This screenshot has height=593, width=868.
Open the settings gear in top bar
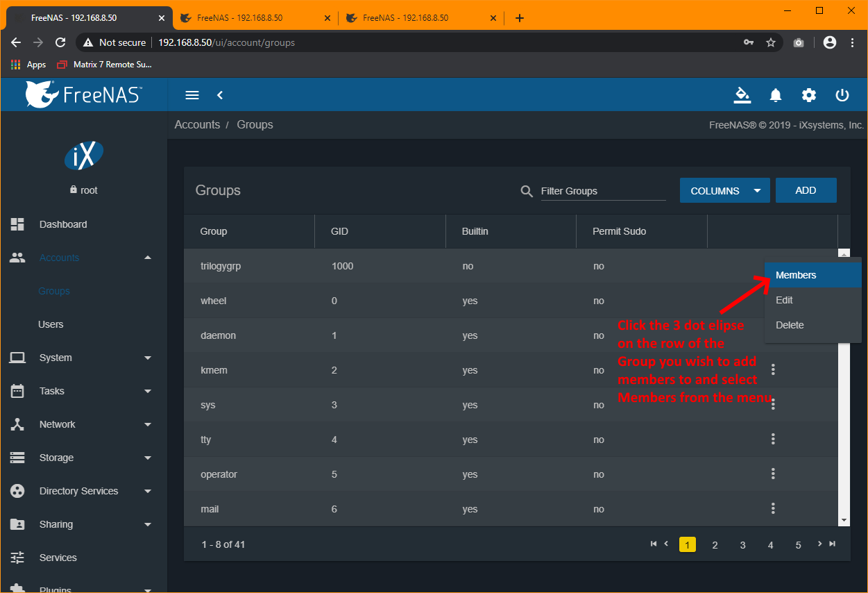click(x=809, y=95)
